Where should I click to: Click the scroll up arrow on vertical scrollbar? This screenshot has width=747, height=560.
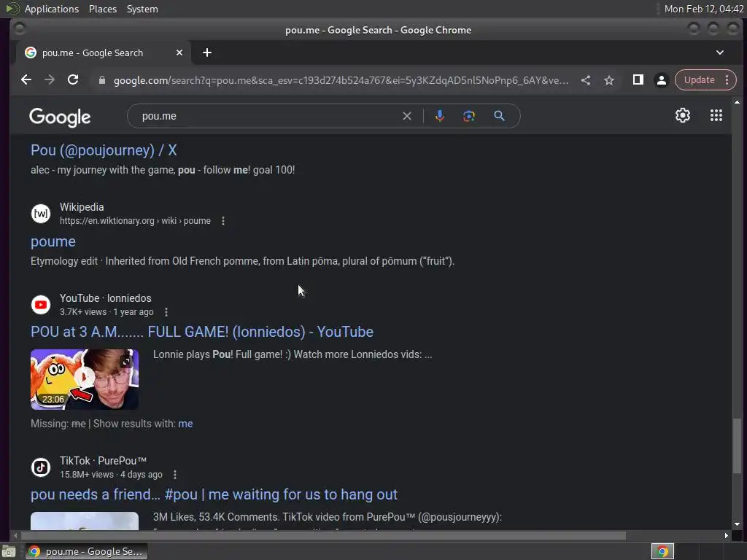click(737, 102)
